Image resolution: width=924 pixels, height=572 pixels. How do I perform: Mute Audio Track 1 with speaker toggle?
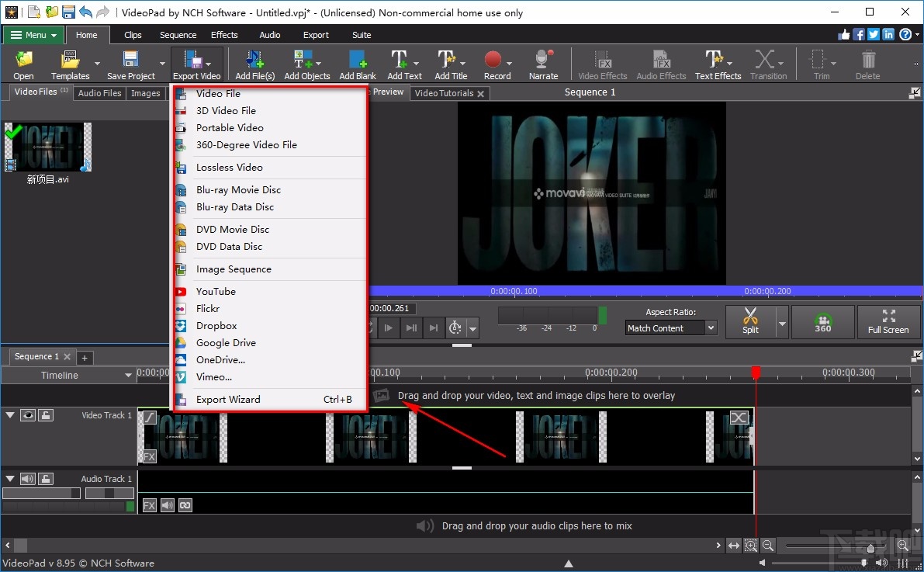coord(29,479)
